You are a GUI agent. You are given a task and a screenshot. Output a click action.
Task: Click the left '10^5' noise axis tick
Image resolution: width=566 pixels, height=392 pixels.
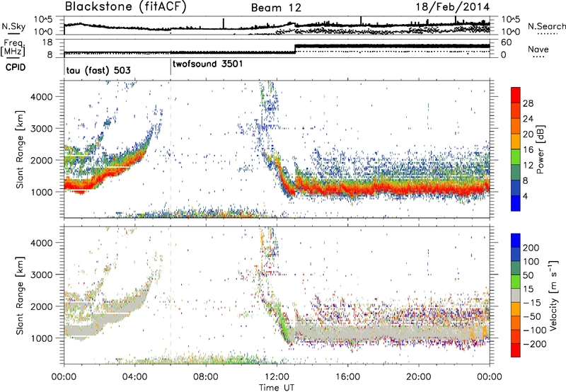[x=44, y=20]
